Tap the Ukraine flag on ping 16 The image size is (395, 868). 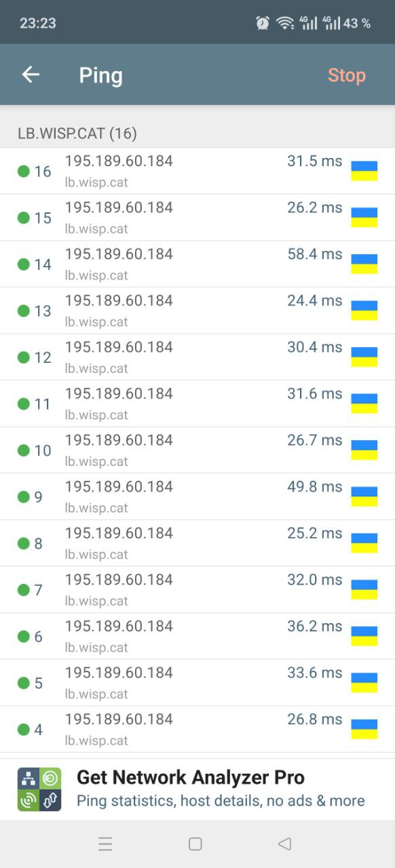coord(364,171)
